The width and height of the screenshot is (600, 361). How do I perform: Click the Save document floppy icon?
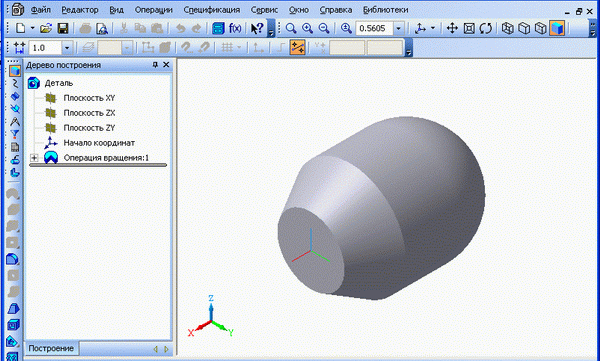point(63,28)
